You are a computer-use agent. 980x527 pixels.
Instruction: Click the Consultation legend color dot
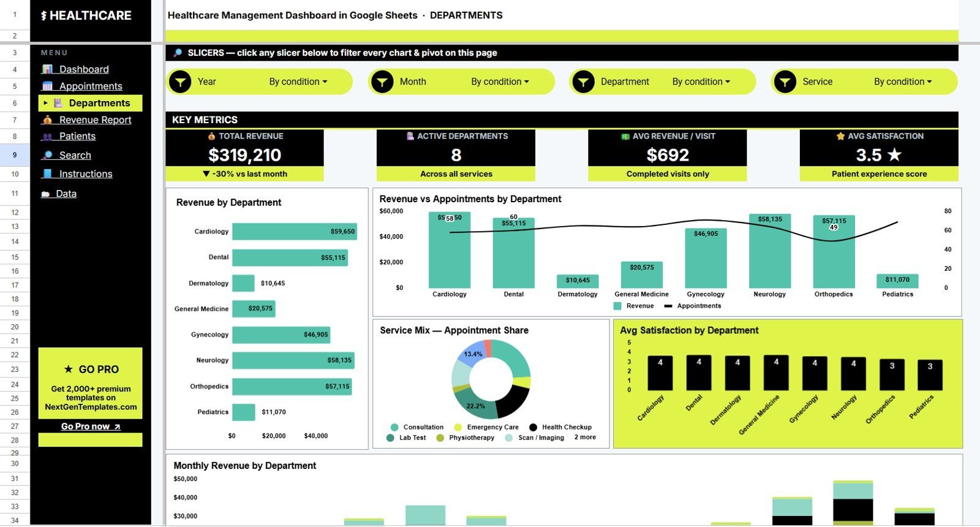pos(394,427)
